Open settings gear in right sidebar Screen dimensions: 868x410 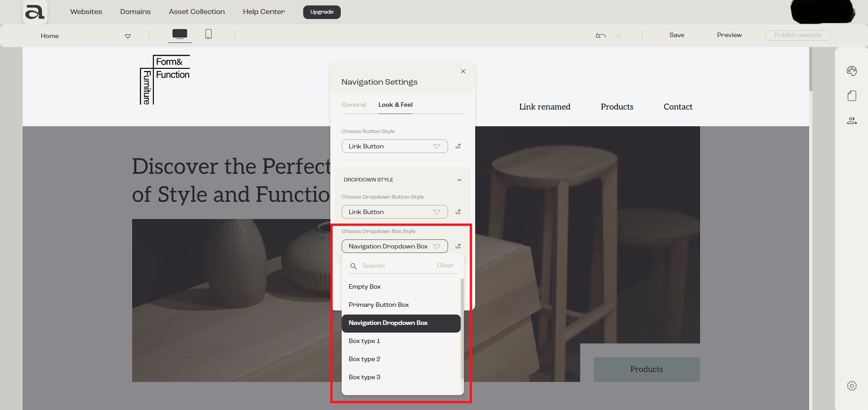852,386
